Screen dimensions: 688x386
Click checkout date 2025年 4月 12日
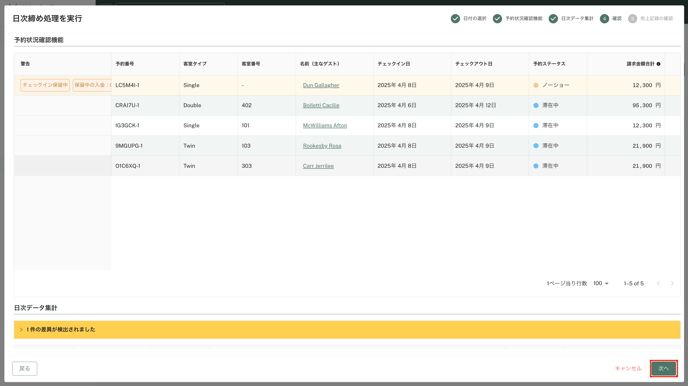coord(476,105)
